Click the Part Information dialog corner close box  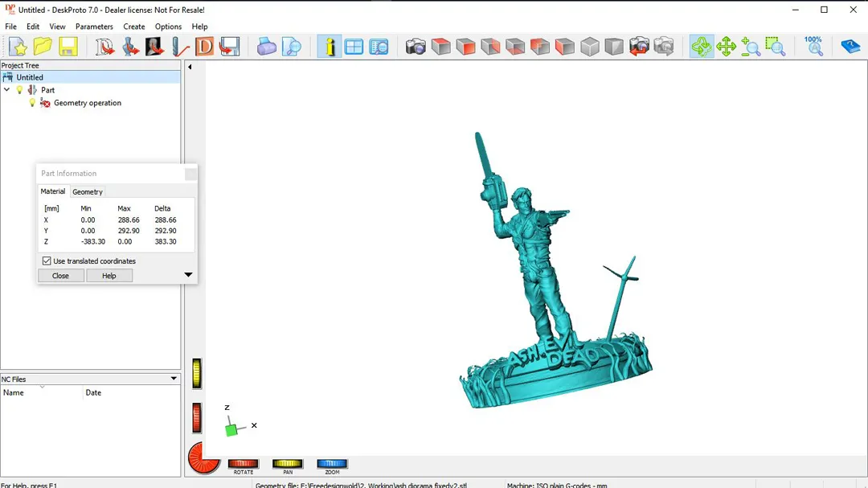(190, 174)
